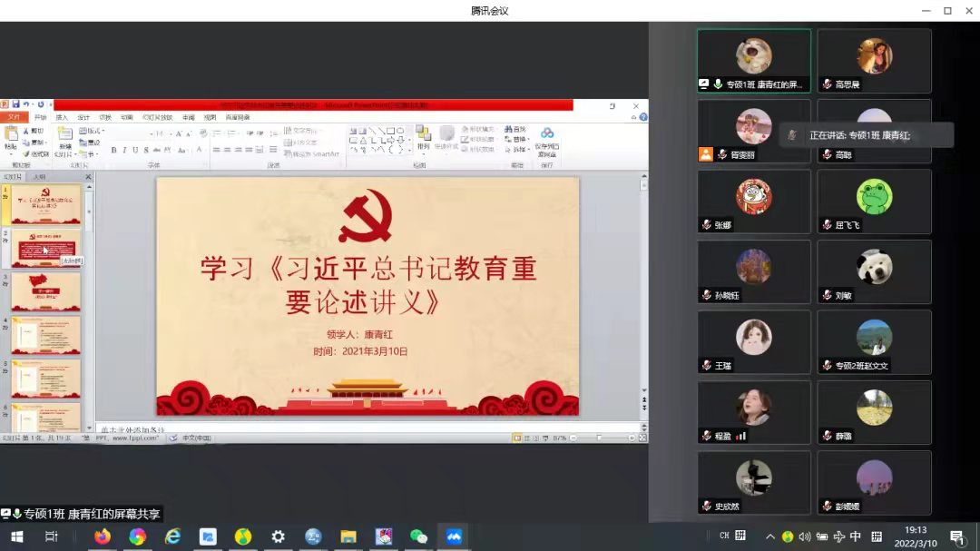
Task: Click the Tencent Meeting taskbar icon
Action: tap(454, 536)
